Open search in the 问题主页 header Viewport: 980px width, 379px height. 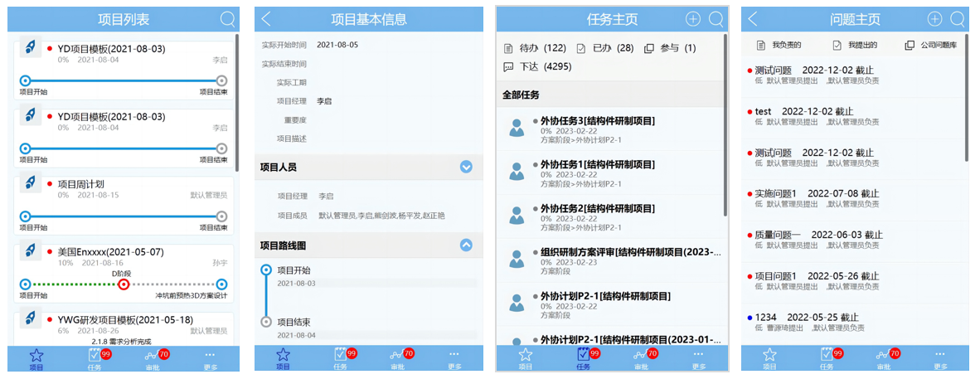tap(958, 19)
